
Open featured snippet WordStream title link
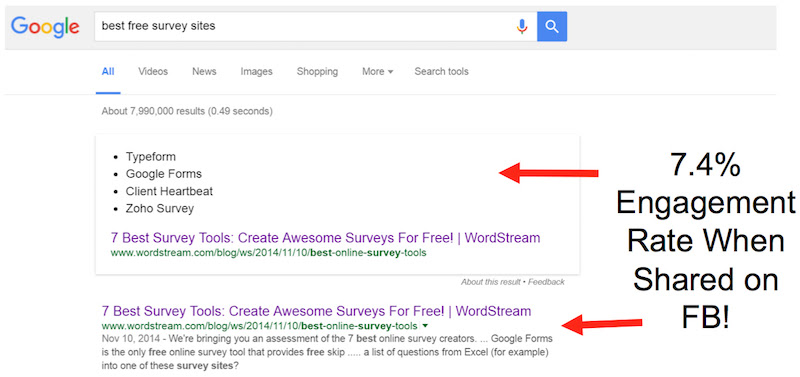point(326,238)
